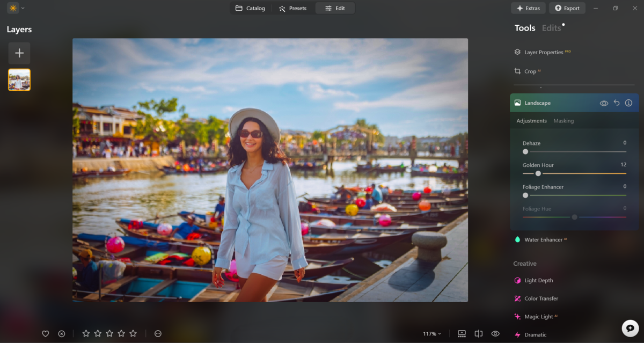
Task: Click the Crop tool icon
Action: [517, 71]
